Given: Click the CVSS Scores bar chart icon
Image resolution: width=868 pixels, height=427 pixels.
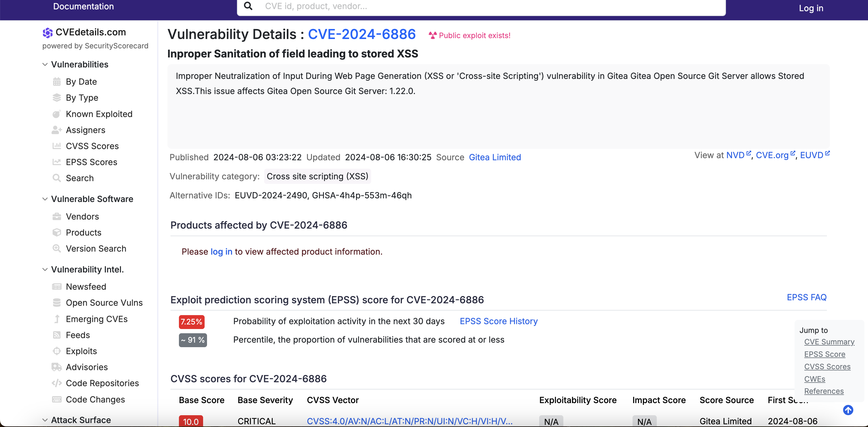Looking at the screenshot, I should (57, 146).
